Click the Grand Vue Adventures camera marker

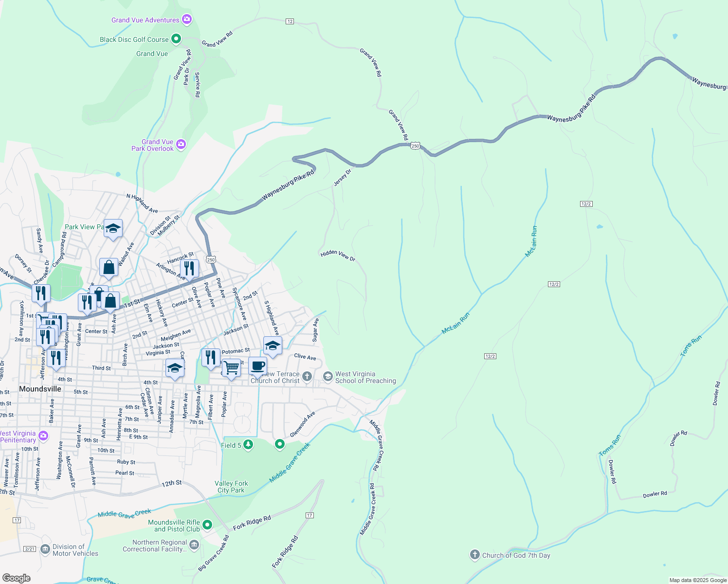pos(187,19)
